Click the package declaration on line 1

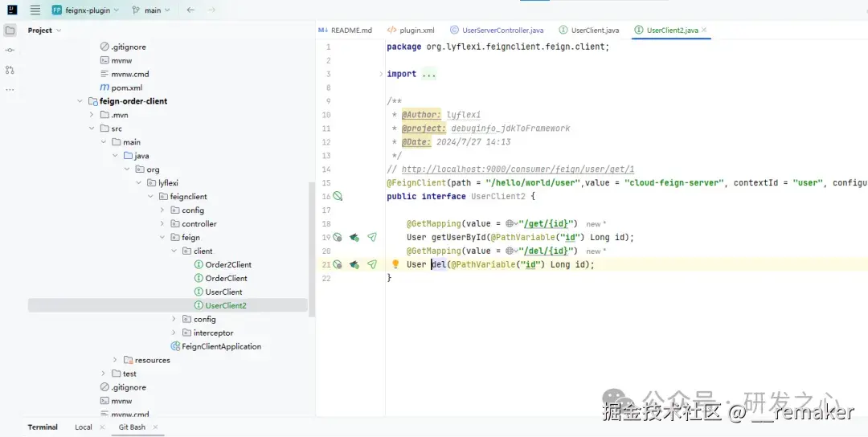[x=497, y=47]
